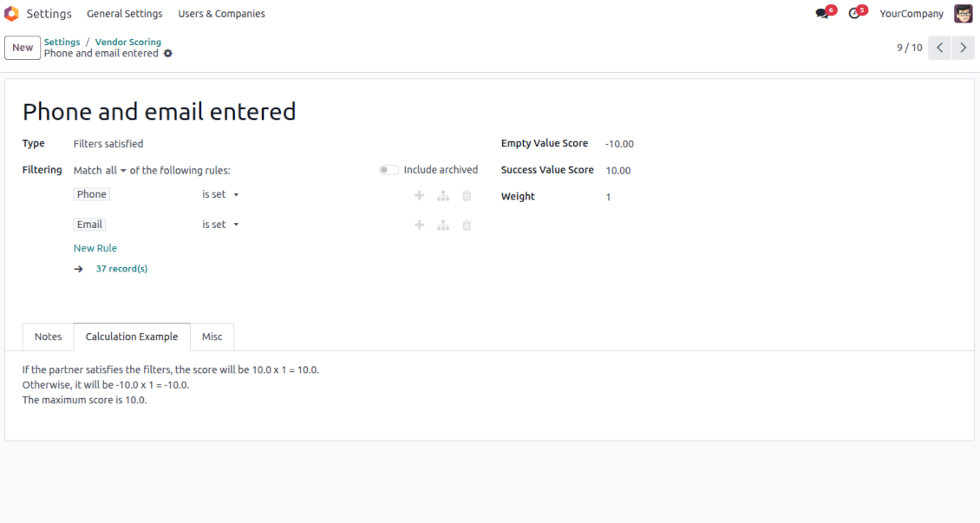Click the Odoo app logo icon
Viewport: 980px width, 523px height.
point(12,13)
